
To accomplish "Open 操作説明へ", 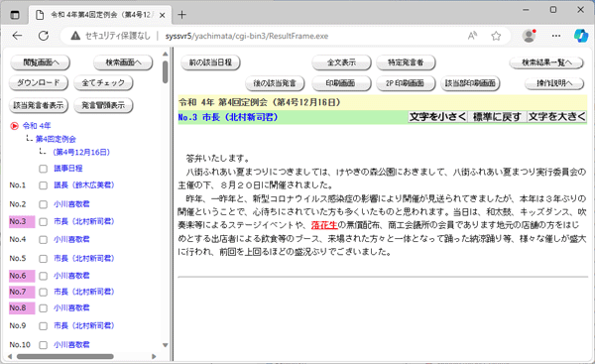I will (x=554, y=83).
